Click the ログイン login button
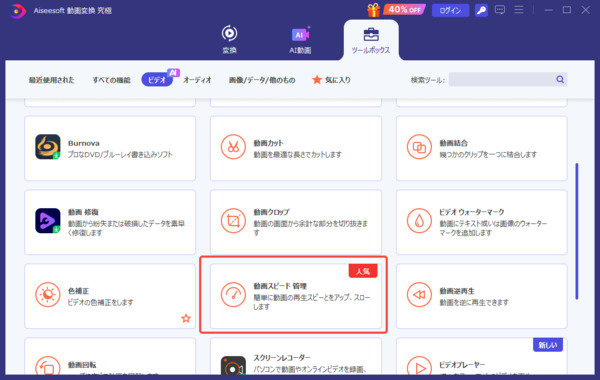The height and width of the screenshot is (380, 600). [x=450, y=10]
